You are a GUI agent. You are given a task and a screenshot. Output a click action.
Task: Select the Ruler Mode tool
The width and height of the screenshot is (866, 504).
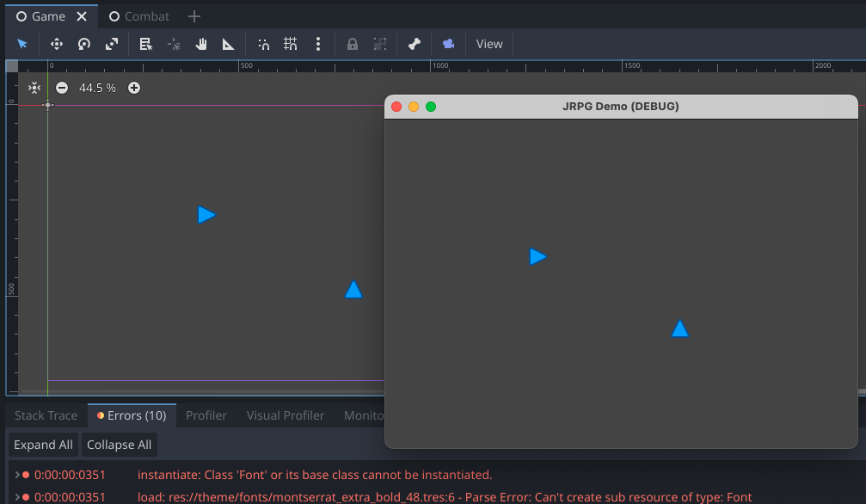pyautogui.click(x=227, y=43)
